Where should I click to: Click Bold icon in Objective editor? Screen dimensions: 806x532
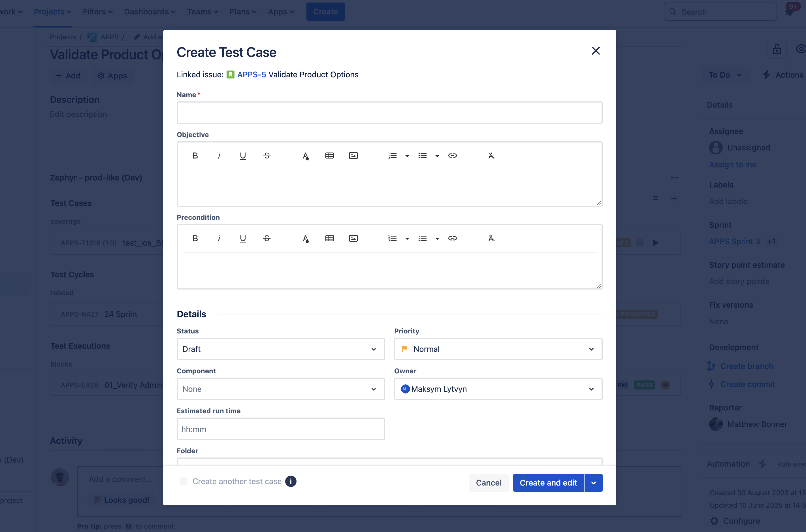[x=195, y=156]
